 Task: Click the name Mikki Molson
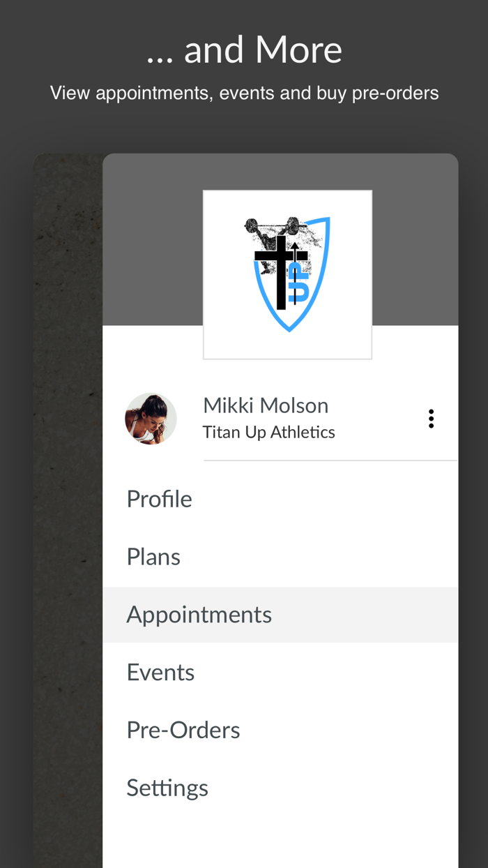tap(265, 405)
